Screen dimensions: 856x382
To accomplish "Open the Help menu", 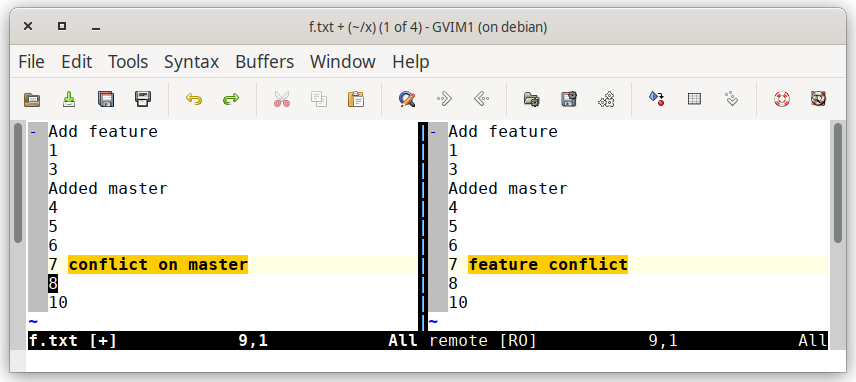I will coord(411,62).
